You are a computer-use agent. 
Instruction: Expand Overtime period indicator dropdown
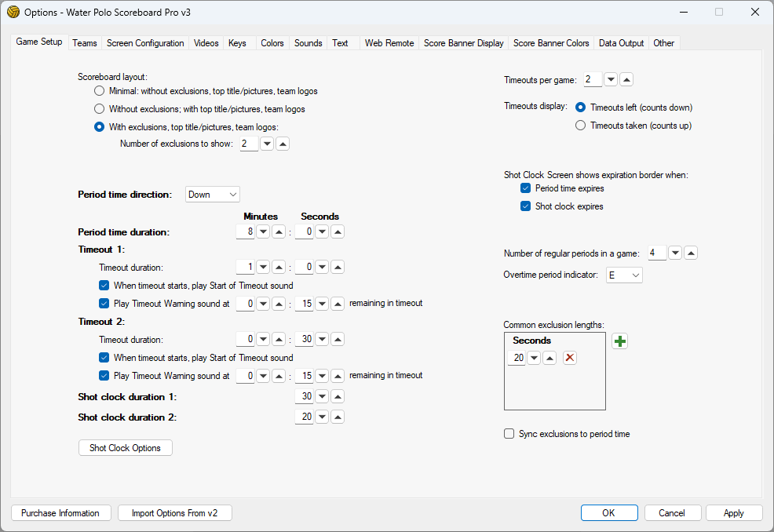(624, 275)
